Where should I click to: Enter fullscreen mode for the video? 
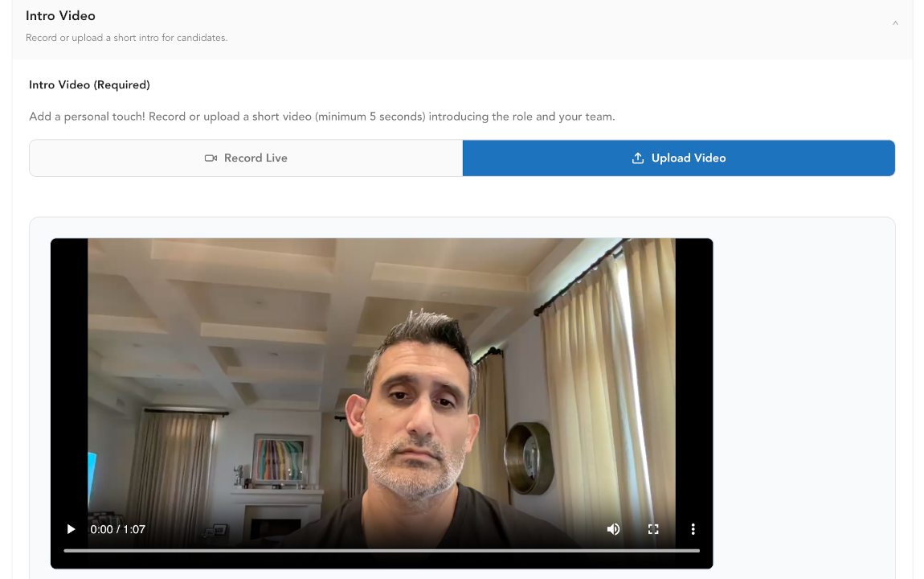(653, 529)
